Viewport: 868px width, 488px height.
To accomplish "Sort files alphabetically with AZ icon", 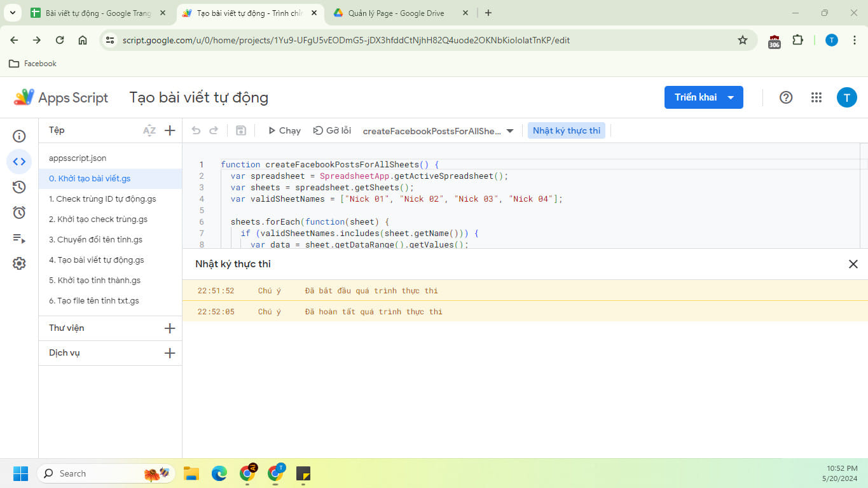I will pos(149,130).
